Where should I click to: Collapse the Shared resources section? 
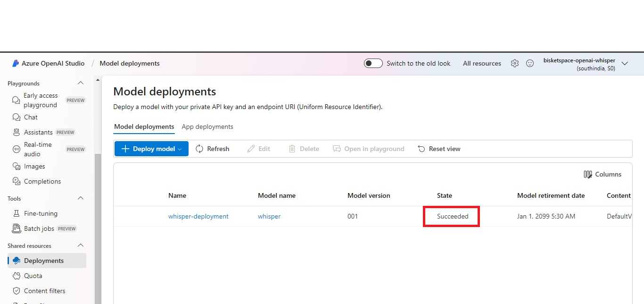[81, 245]
